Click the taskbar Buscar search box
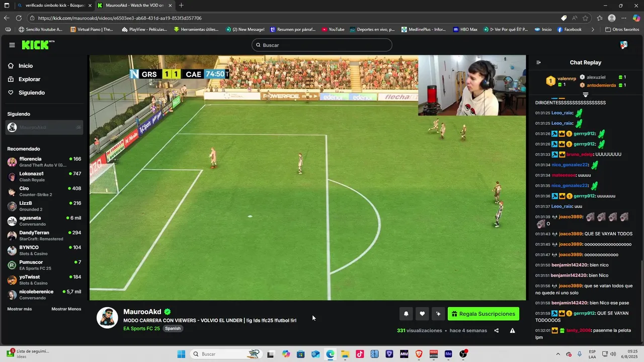 tap(226, 354)
